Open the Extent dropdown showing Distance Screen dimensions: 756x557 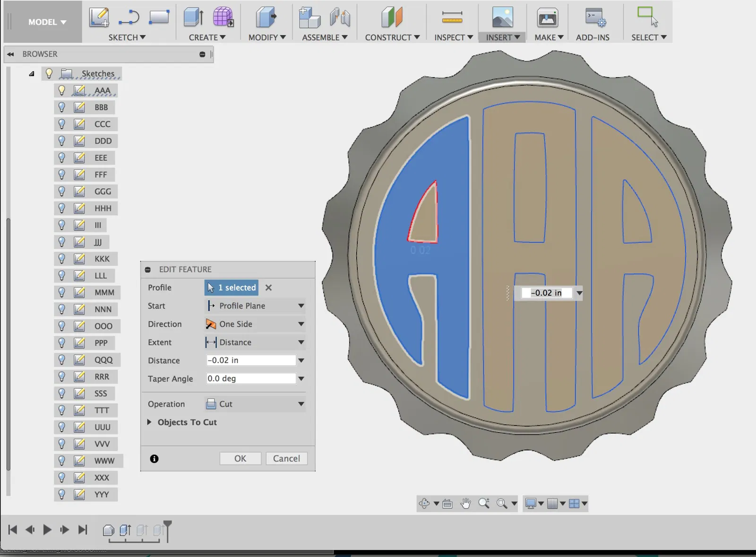point(255,342)
